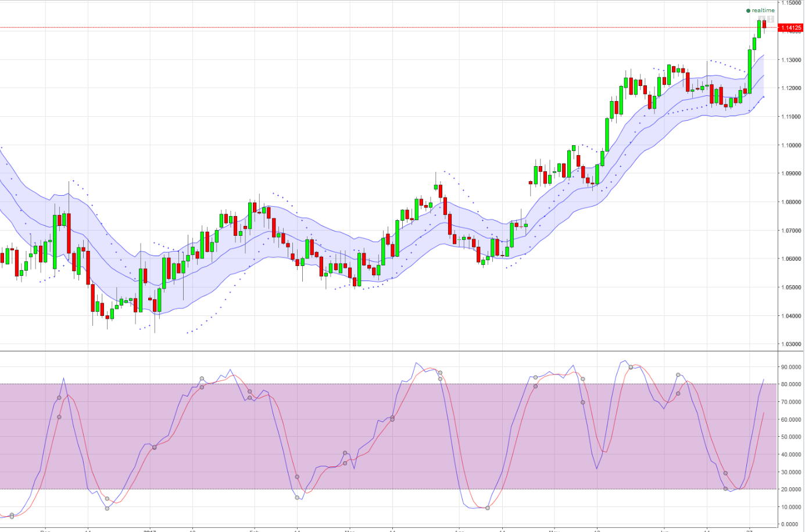Select the 1.15000 price axis label
This screenshot has width=805, height=532.
click(x=792, y=5)
